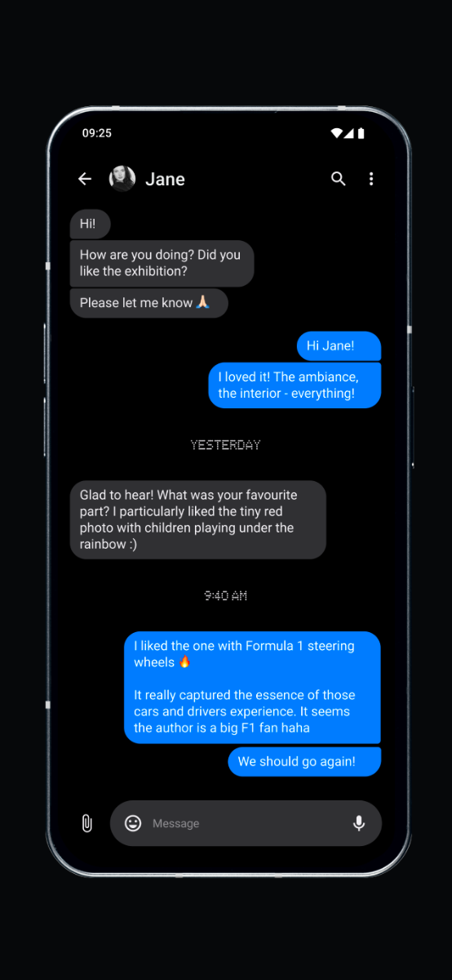Click Jane's profile avatar
The width and height of the screenshot is (452, 980).
tap(122, 179)
